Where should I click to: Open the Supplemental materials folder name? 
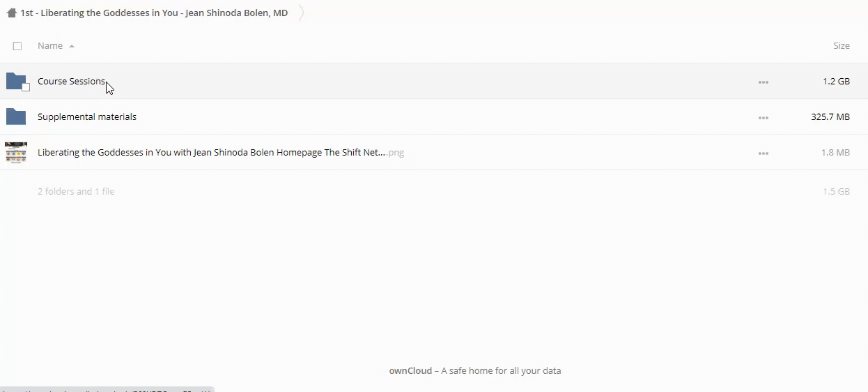[87, 117]
